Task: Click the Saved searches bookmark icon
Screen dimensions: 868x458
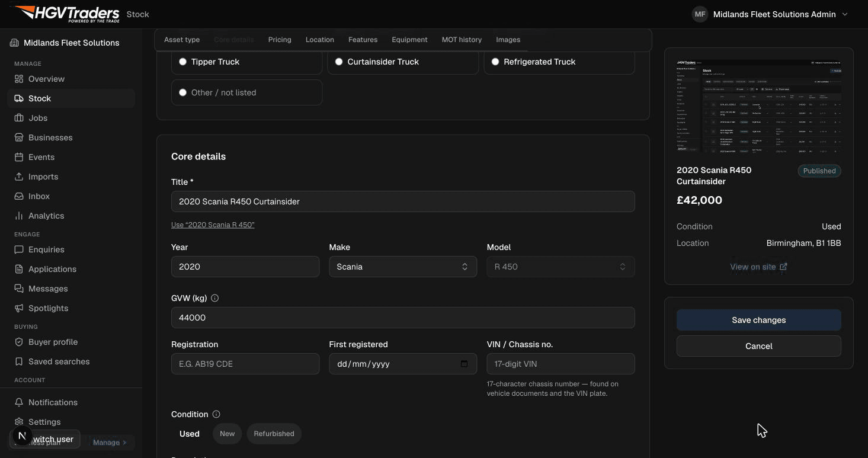Action: 19,361
